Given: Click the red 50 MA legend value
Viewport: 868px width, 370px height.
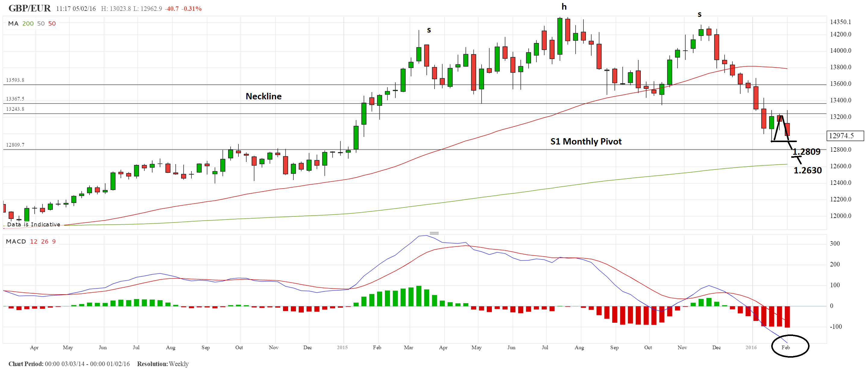Looking at the screenshot, I should pyautogui.click(x=52, y=23).
